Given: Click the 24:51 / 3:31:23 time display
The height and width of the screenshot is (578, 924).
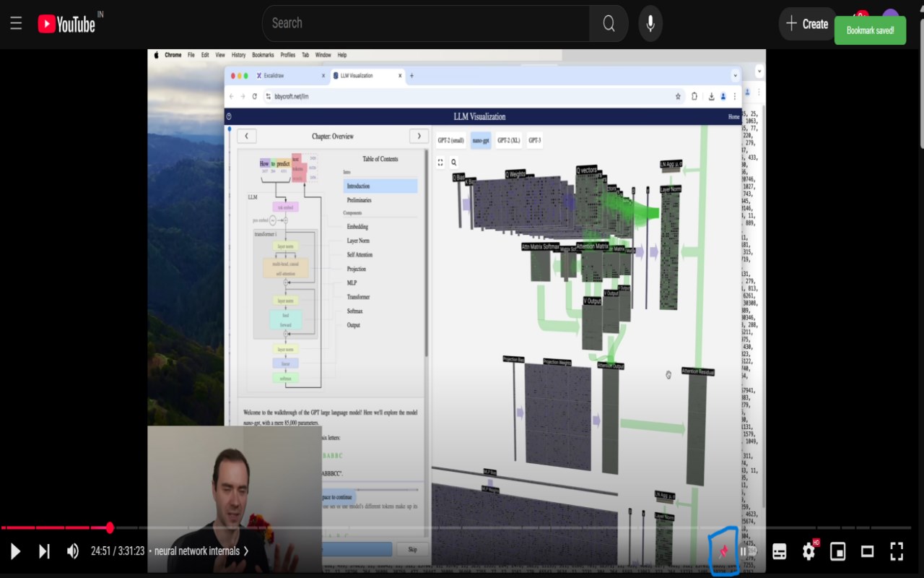Looking at the screenshot, I should (118, 551).
